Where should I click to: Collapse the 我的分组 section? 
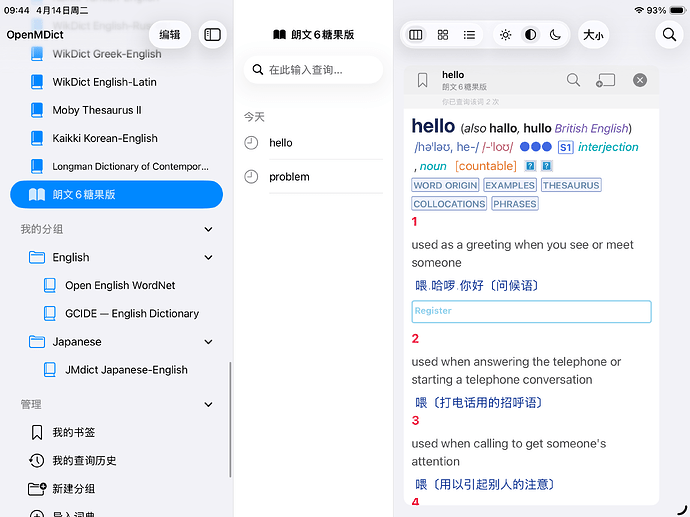point(209,229)
